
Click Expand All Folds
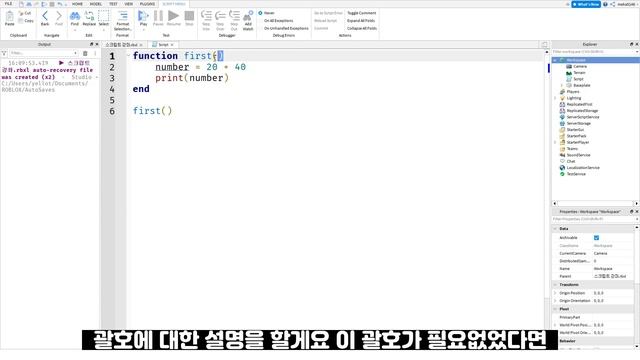pyautogui.click(x=361, y=20)
